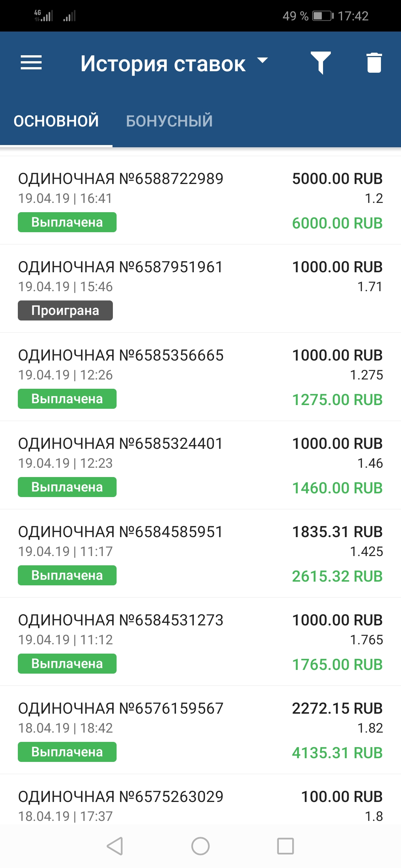Tap the trash bin delete icon
401x868 pixels.
click(374, 63)
